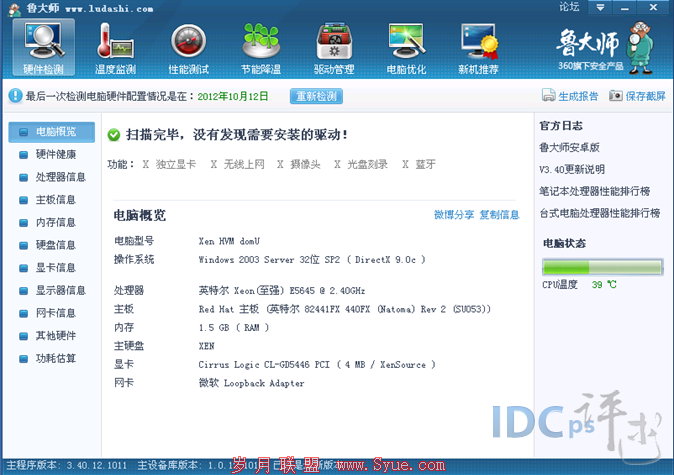Click Windows 2003 Server OS value
The height and width of the screenshot is (475, 674).
coord(312,260)
